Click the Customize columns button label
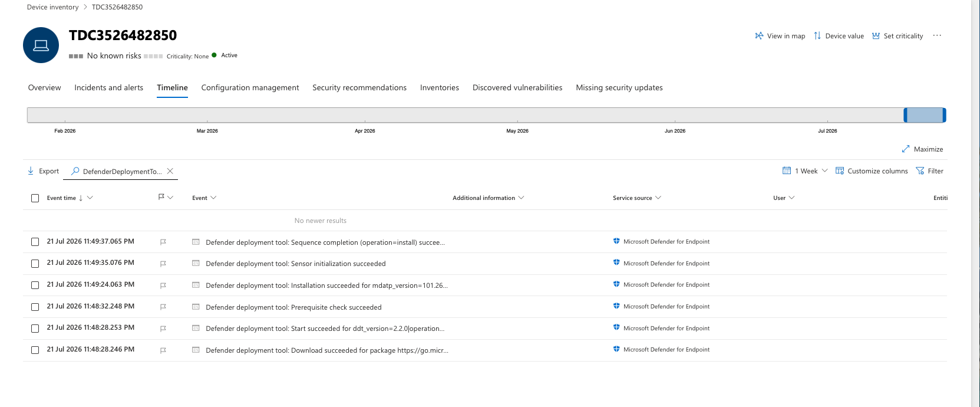980x407 pixels. [877, 171]
